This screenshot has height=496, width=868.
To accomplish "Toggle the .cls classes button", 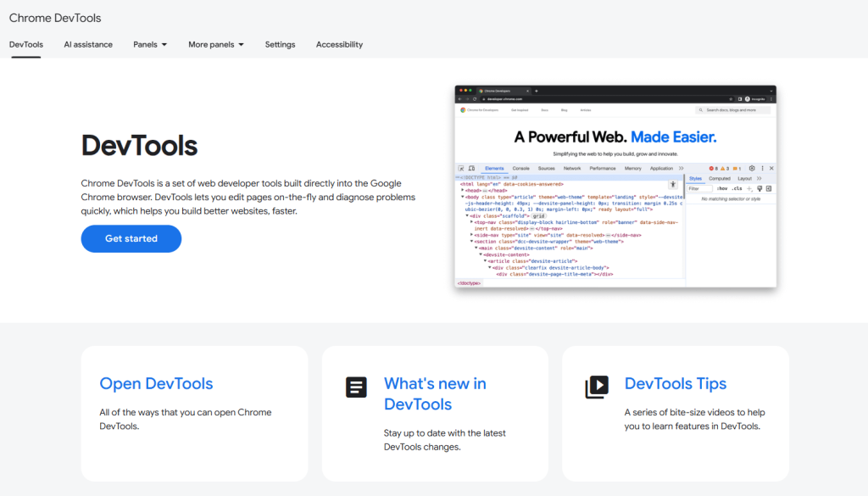I will tap(737, 188).
